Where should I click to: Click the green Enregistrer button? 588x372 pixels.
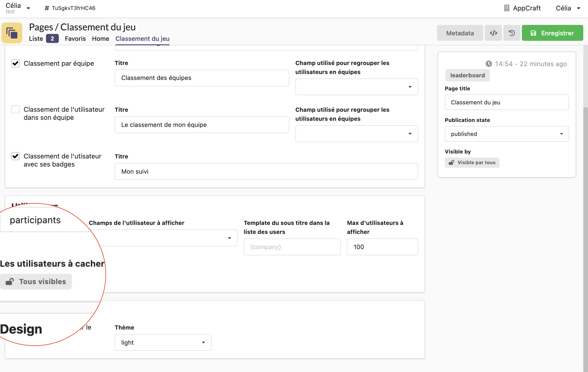pos(552,33)
